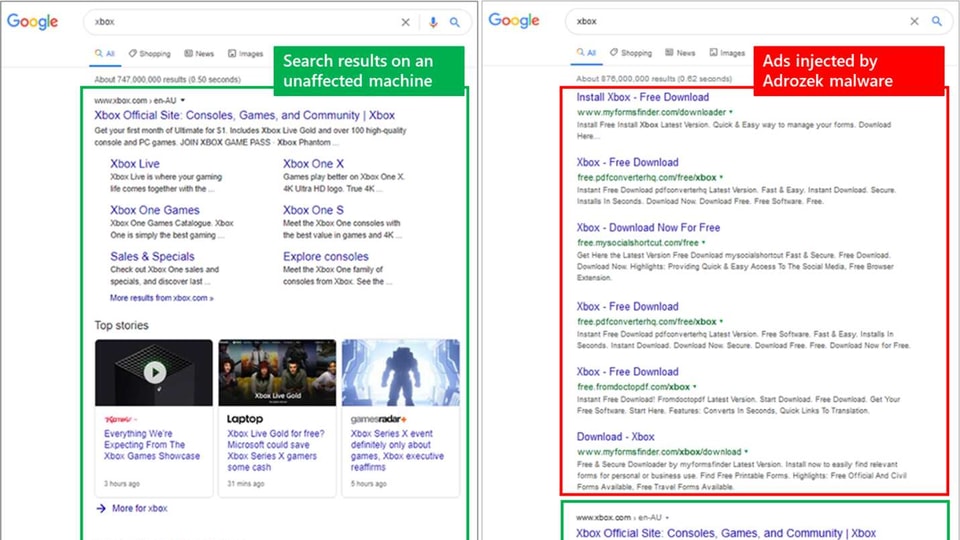Open Xbox Official Site result in right window
Viewport: 960px width, 540px height.
click(x=726, y=533)
